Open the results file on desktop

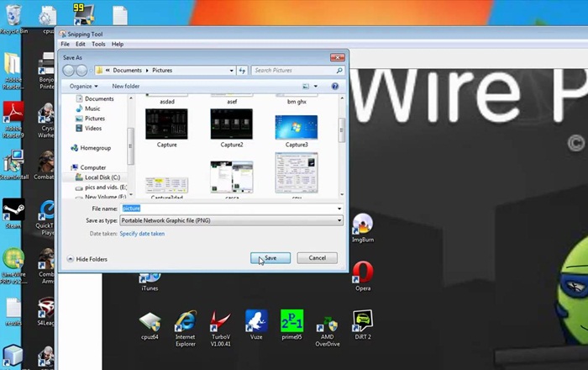coord(13,311)
